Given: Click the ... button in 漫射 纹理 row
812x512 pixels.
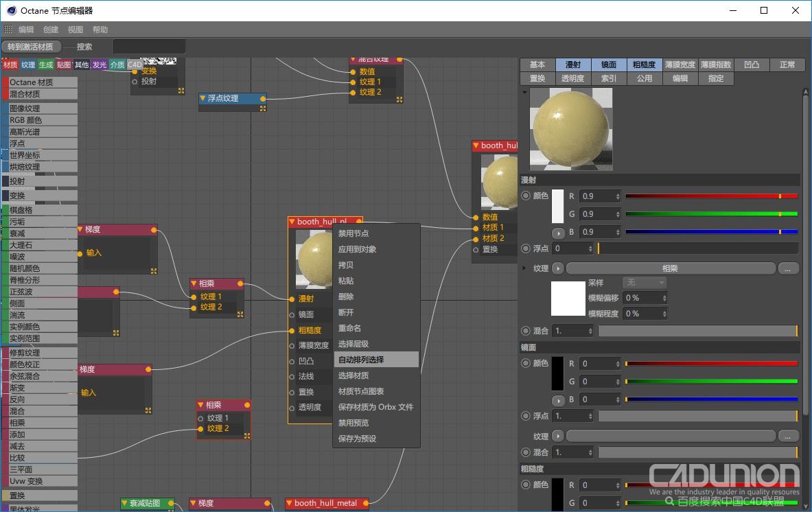Looking at the screenshot, I should [x=788, y=268].
